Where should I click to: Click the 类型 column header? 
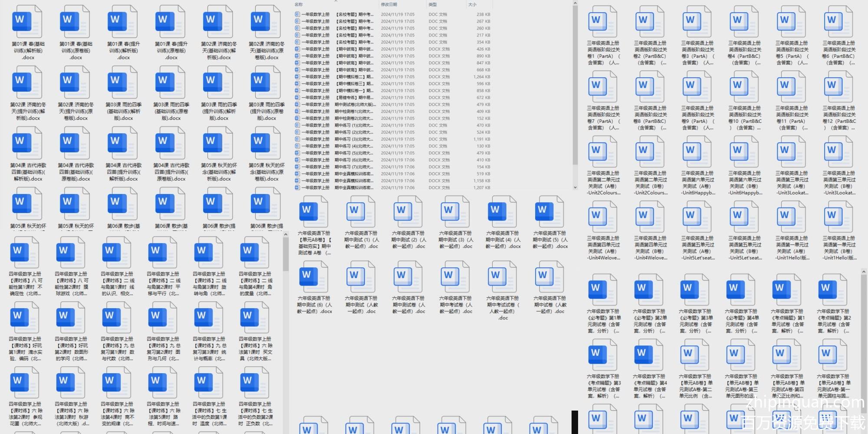coord(433,4)
